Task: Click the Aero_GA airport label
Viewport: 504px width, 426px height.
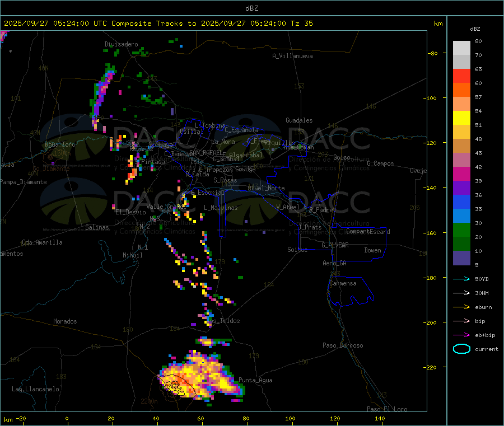Action: [335, 263]
